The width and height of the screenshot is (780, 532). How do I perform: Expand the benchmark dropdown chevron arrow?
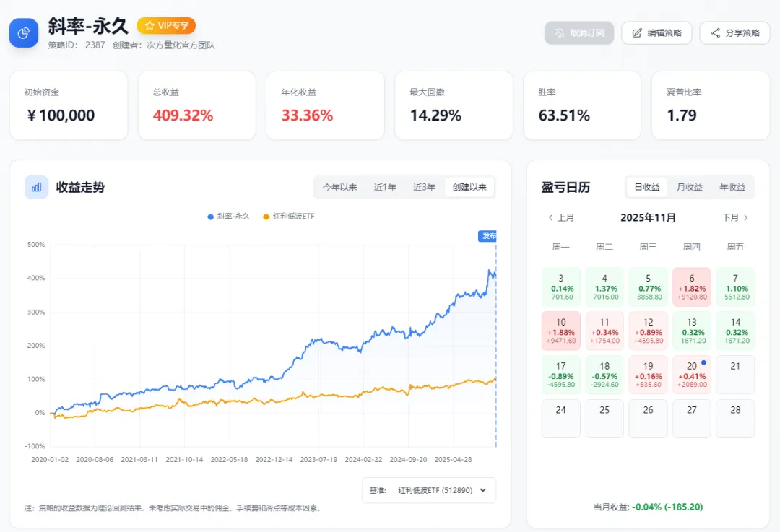click(x=482, y=490)
